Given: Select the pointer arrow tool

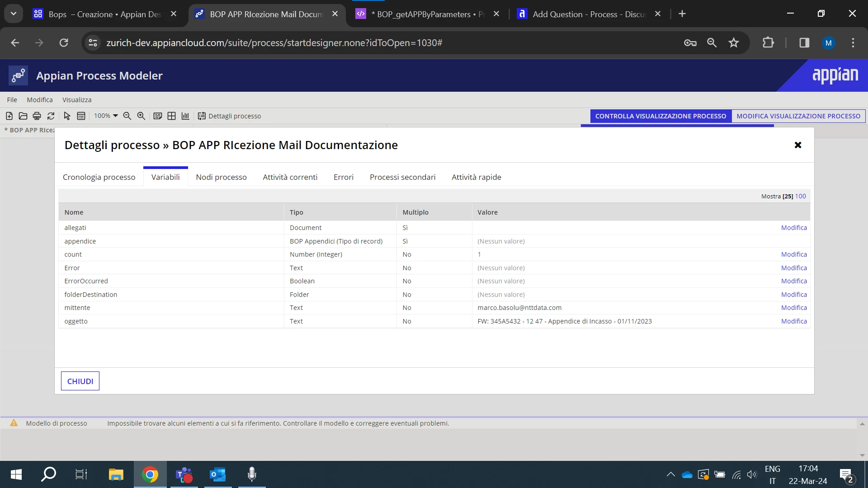Looking at the screenshot, I should pos(67,116).
